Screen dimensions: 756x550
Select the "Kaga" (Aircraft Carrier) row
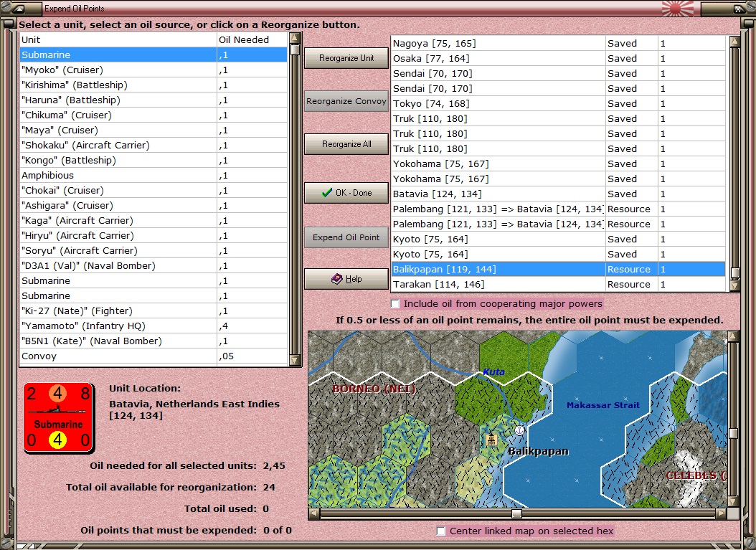coord(153,220)
